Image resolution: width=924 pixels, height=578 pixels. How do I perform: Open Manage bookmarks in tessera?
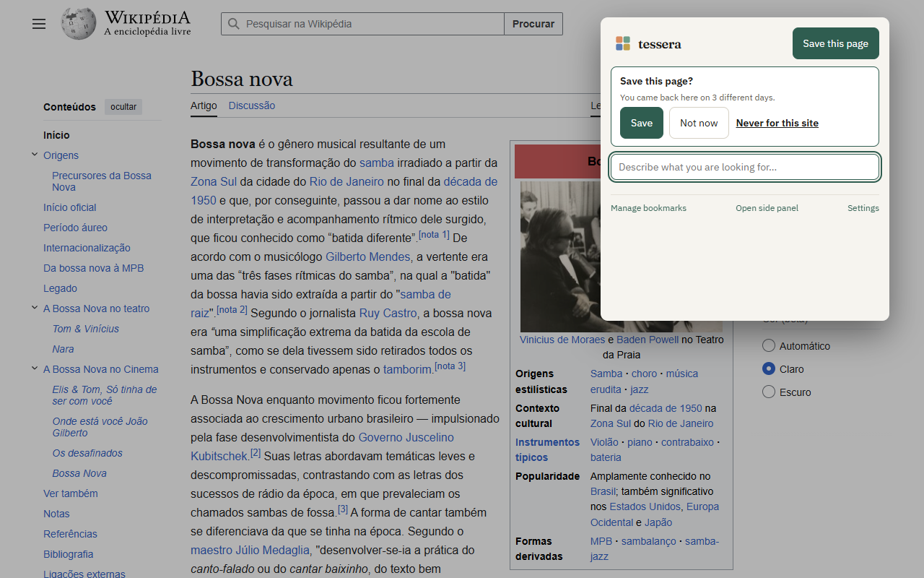pyautogui.click(x=648, y=208)
